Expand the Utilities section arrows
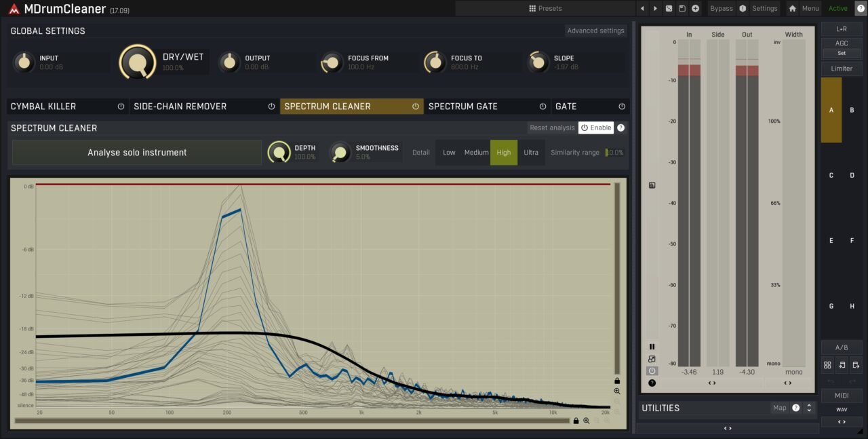The height and width of the screenshot is (439, 868). pyautogui.click(x=809, y=408)
